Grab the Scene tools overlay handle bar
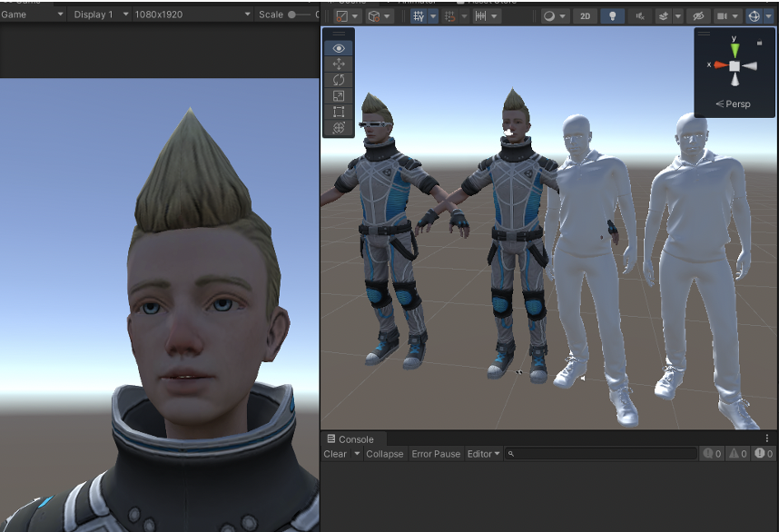This screenshot has height=532, width=779. pos(339,34)
